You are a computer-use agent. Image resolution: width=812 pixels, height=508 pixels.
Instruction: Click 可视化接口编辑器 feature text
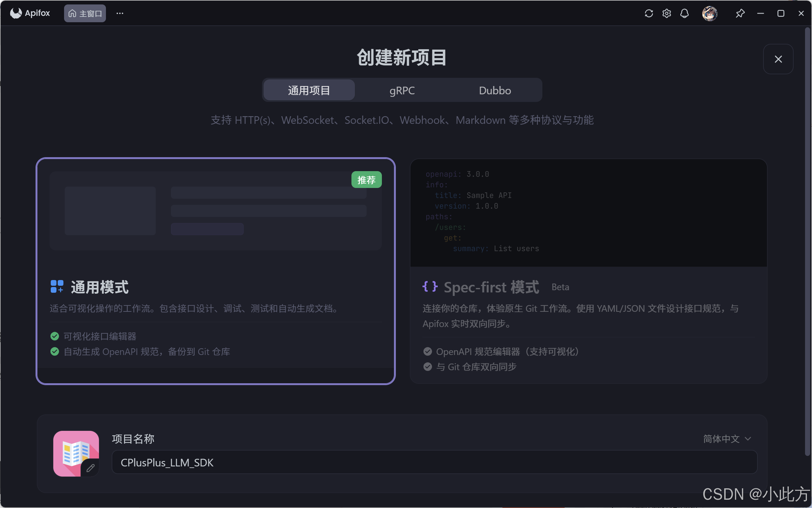[100, 336]
